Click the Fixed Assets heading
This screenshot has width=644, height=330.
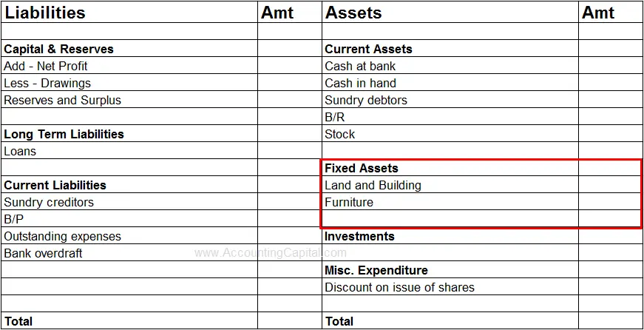pyautogui.click(x=362, y=168)
